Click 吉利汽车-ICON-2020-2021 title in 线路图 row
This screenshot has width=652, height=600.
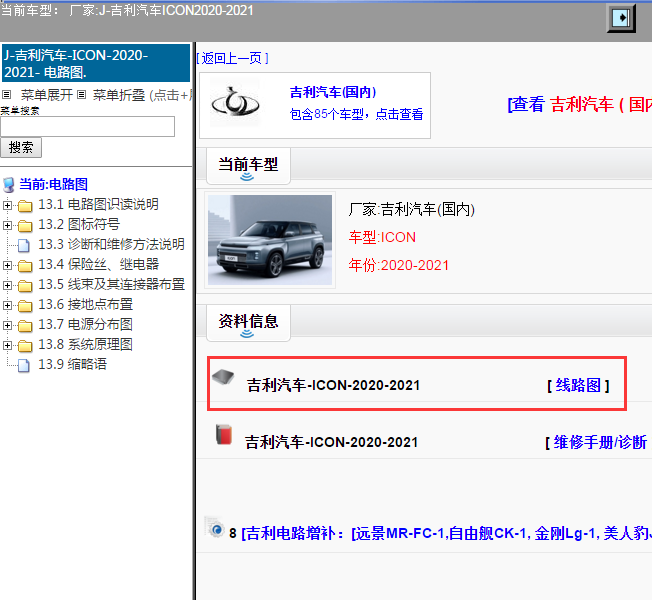point(333,385)
